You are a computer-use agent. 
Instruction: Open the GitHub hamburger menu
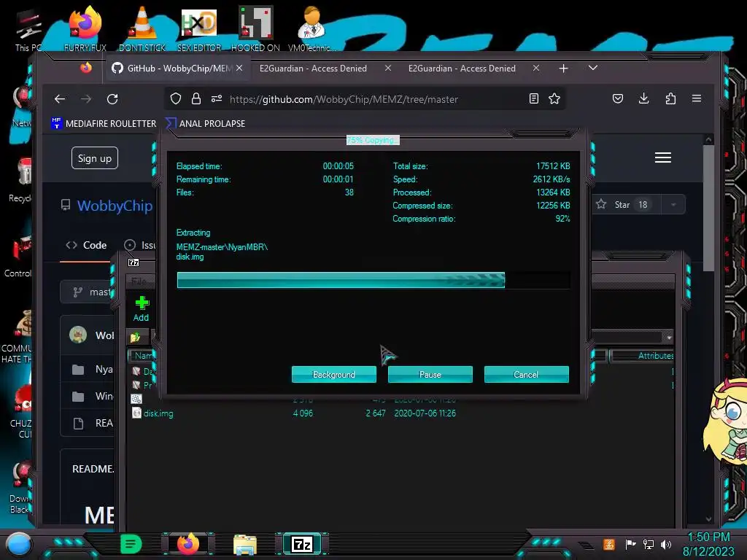click(662, 157)
